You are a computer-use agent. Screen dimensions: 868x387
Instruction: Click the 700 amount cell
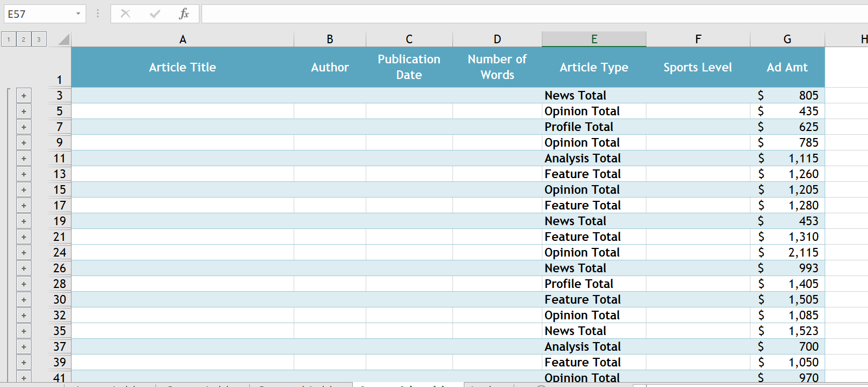pos(787,347)
